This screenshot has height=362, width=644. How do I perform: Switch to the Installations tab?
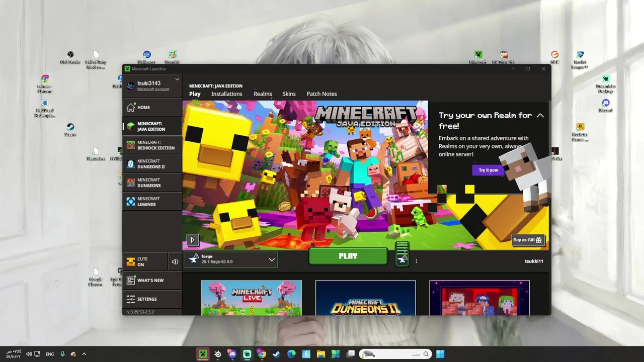point(226,94)
